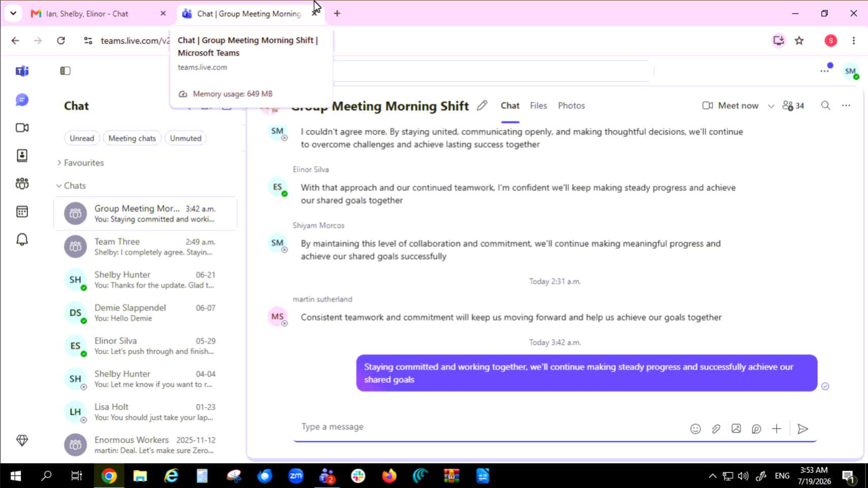The width and height of the screenshot is (868, 488).
Task: Open the Chat section in the left rail
Action: 22,100
